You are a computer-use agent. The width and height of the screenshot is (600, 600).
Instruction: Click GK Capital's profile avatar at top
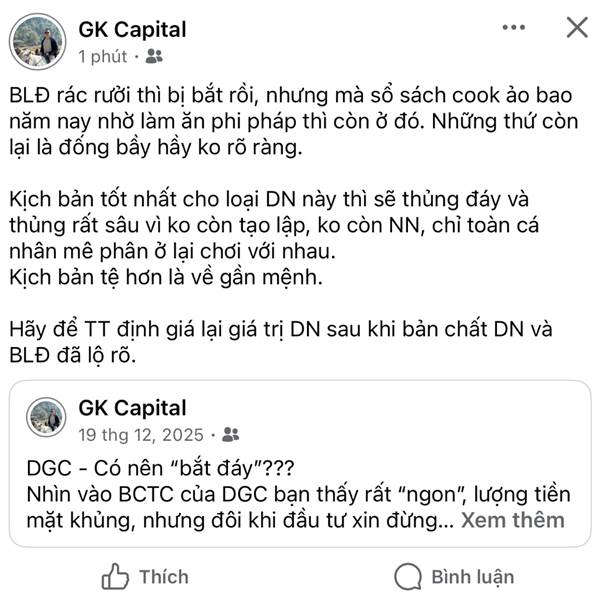38,42
